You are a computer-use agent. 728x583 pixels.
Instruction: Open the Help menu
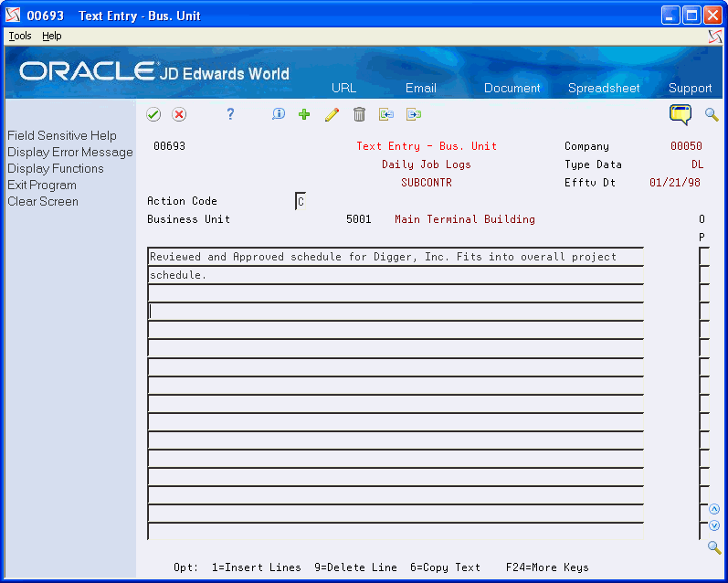click(x=51, y=36)
